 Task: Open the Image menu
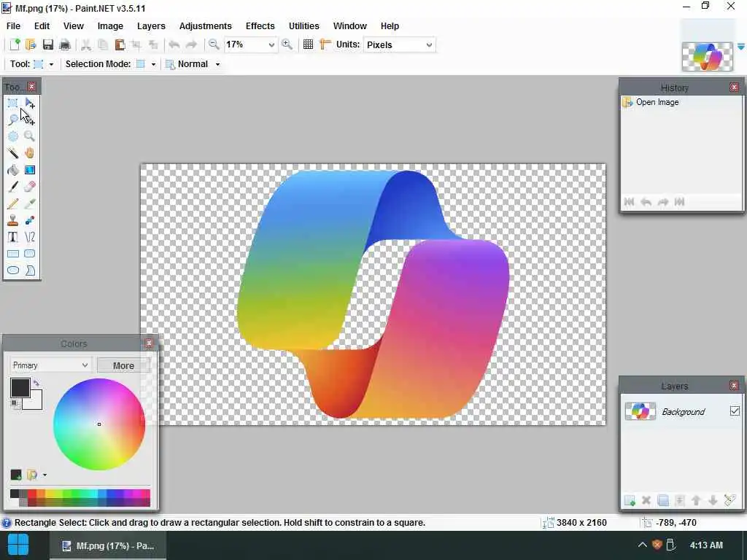[x=110, y=26]
